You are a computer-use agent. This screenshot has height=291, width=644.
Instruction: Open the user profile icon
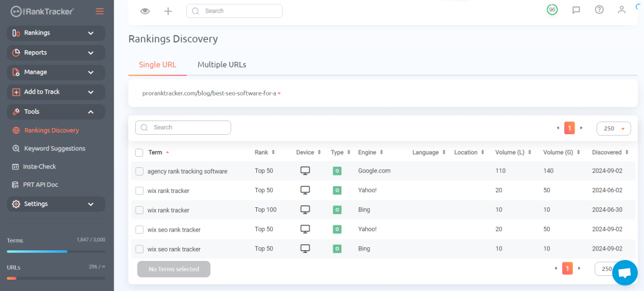[622, 9]
